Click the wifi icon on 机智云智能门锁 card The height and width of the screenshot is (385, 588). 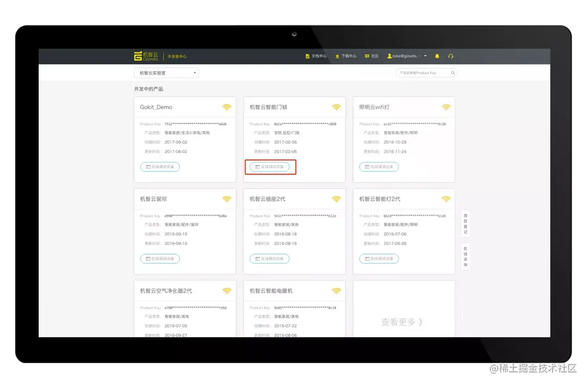(336, 107)
